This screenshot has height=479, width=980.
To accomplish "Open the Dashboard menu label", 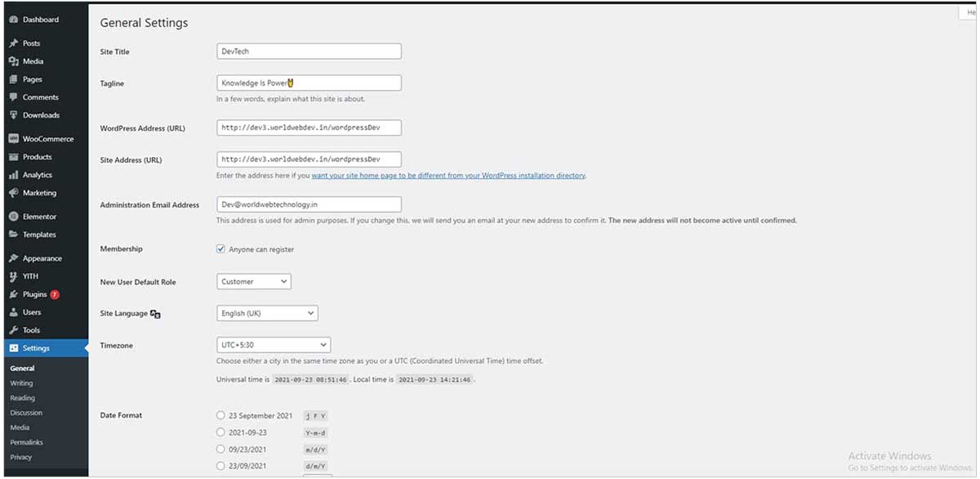I will (x=41, y=20).
